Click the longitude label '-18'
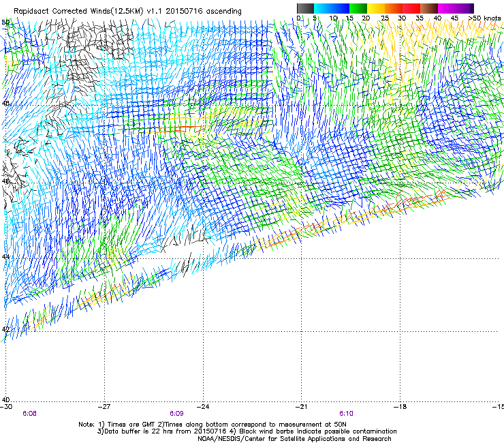The height and width of the screenshot is (443, 504). 400,407
